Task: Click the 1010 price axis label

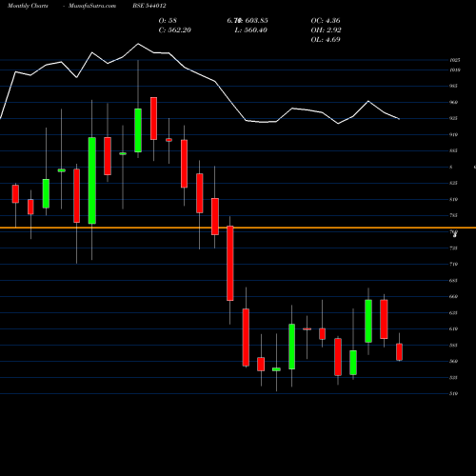Action: click(x=455, y=70)
